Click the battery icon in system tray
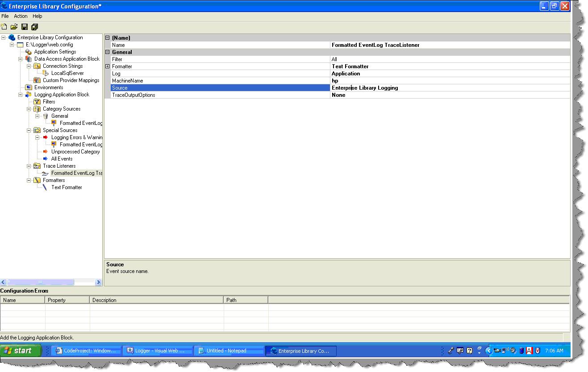The height and width of the screenshot is (372, 588). 521,351
